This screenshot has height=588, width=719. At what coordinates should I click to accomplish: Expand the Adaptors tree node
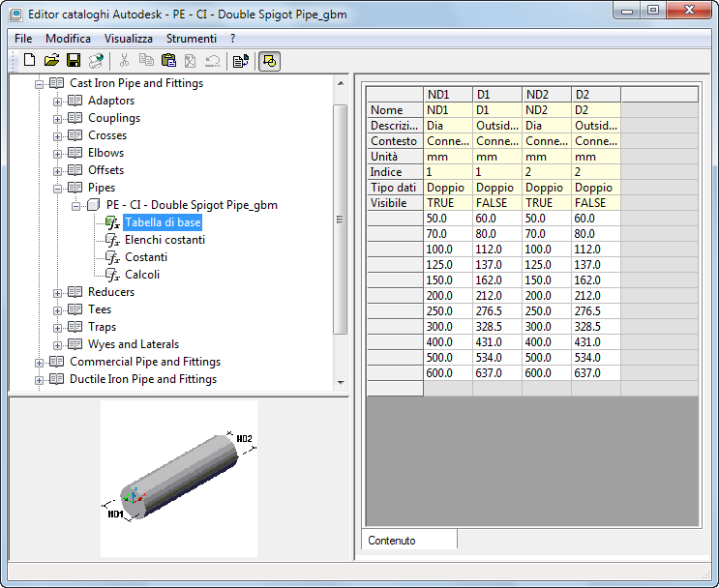(x=57, y=102)
